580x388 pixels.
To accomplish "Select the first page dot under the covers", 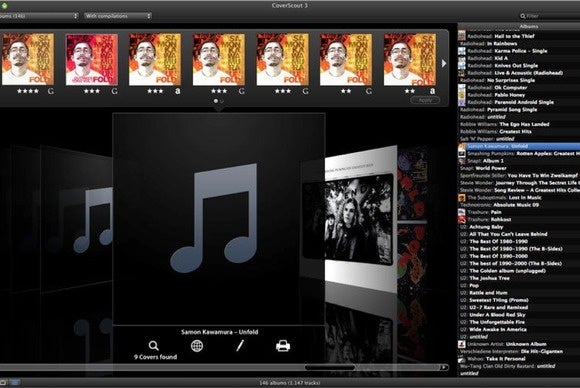I will point(216,101).
